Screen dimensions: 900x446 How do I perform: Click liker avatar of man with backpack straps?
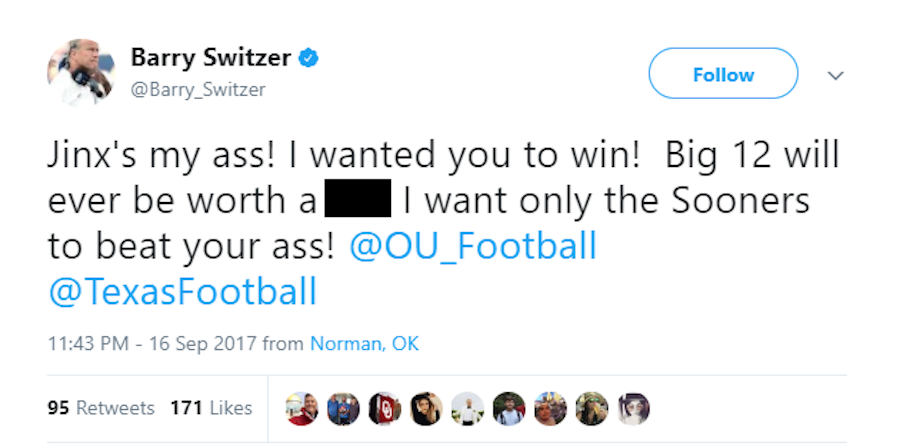[x=509, y=408]
